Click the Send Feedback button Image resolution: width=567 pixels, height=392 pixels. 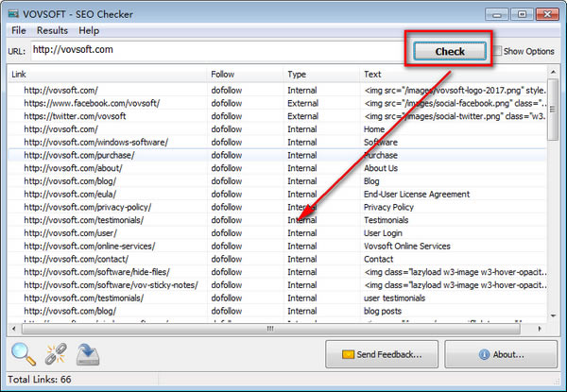(382, 354)
